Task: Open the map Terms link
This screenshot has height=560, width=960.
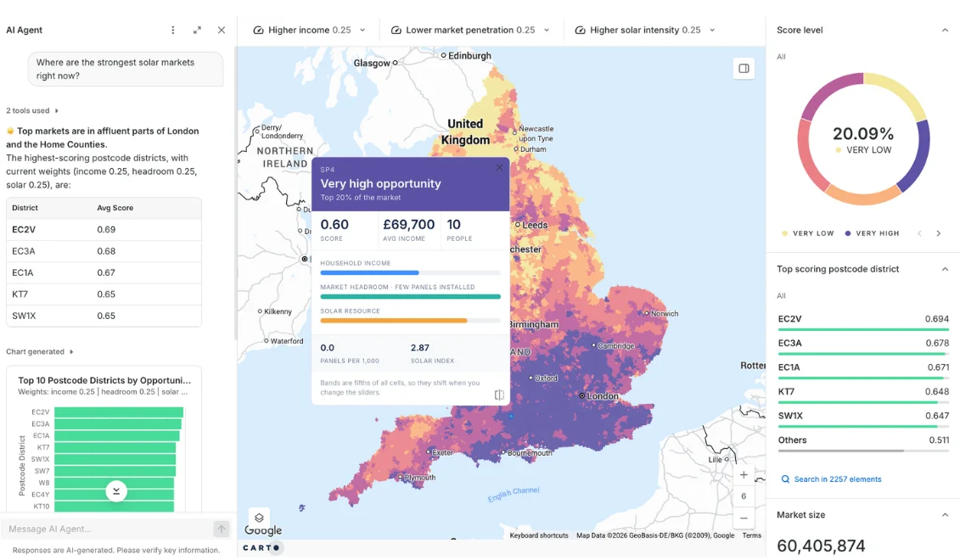Action: point(752,535)
